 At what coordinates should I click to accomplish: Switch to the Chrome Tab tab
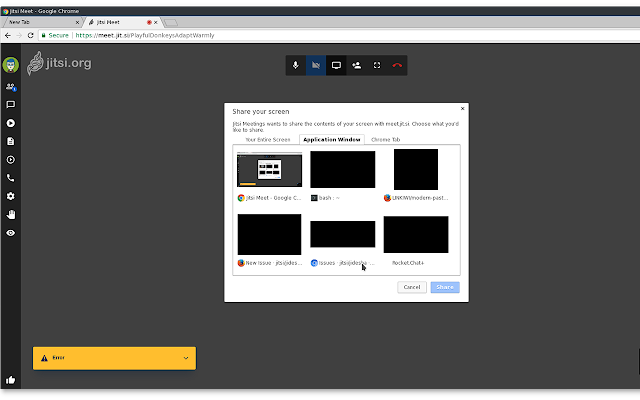point(385,140)
